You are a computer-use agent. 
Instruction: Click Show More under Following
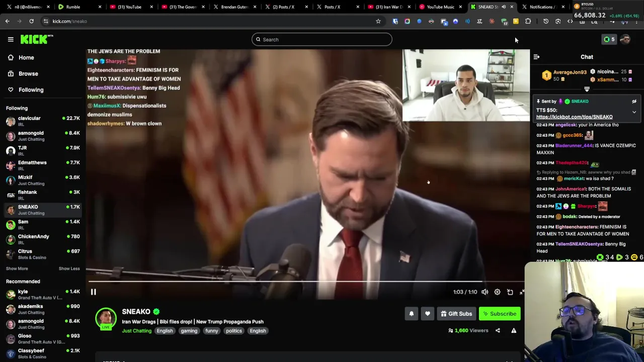(17, 268)
